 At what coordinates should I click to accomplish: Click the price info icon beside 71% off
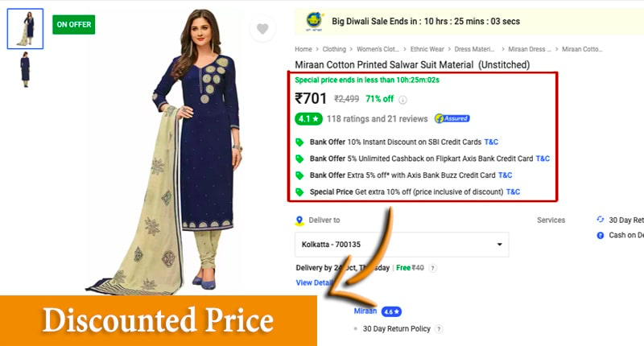tap(403, 100)
